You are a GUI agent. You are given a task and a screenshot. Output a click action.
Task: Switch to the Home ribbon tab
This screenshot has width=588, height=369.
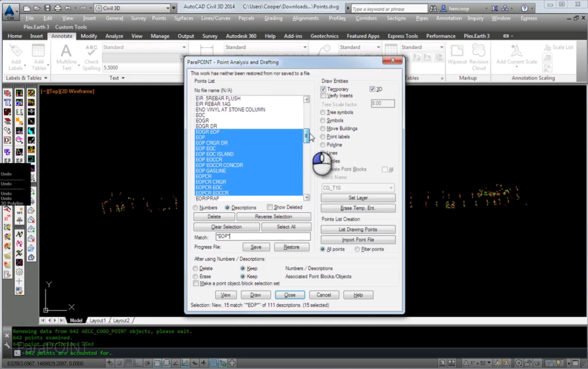point(15,36)
